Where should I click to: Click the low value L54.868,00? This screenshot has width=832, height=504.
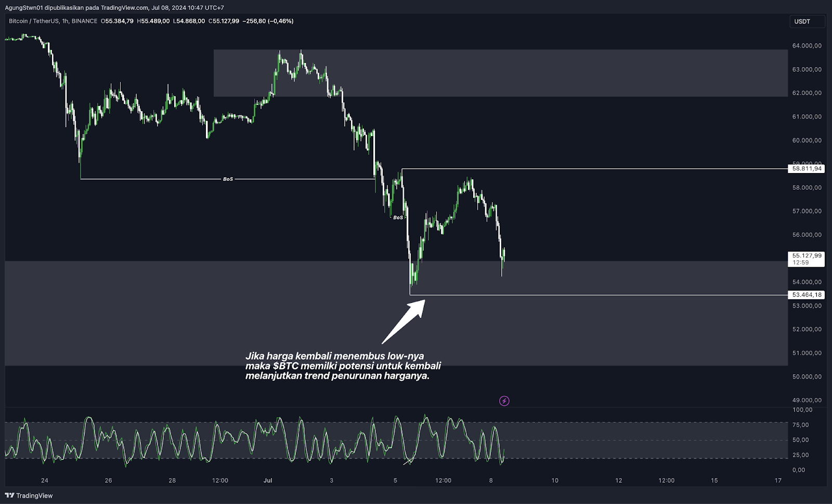tap(189, 21)
